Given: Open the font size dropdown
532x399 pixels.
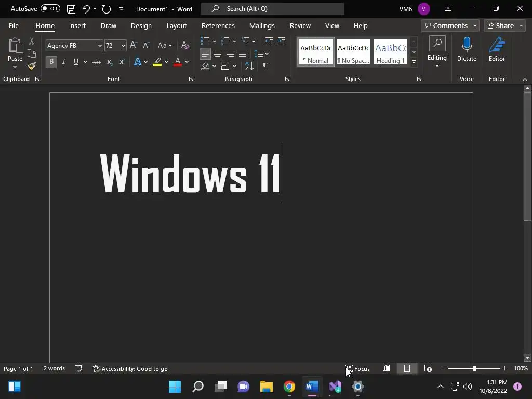Looking at the screenshot, I should [x=123, y=46].
